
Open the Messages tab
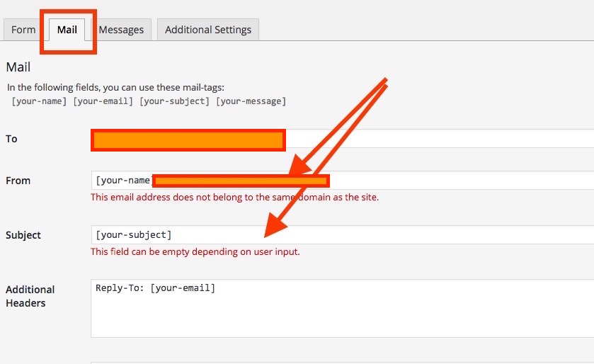(x=121, y=30)
